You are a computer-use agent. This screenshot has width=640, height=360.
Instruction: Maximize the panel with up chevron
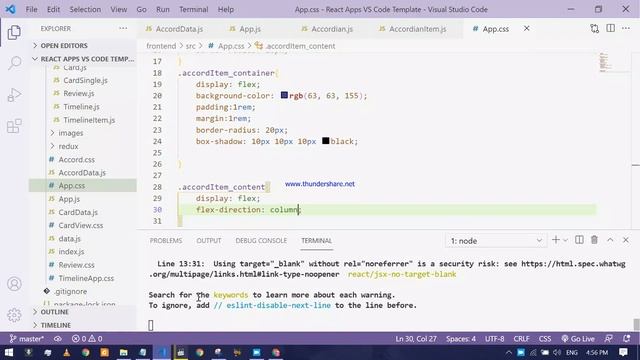(610, 240)
